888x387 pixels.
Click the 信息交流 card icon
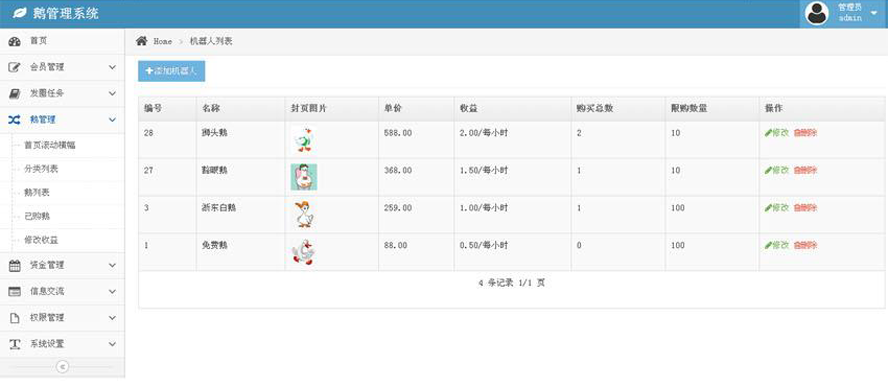tap(15, 291)
